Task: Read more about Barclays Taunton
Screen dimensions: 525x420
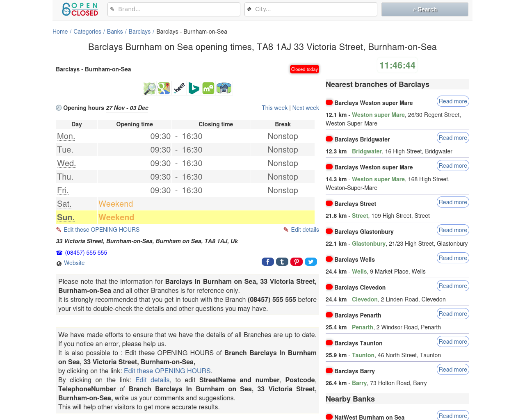Action: coord(453,342)
